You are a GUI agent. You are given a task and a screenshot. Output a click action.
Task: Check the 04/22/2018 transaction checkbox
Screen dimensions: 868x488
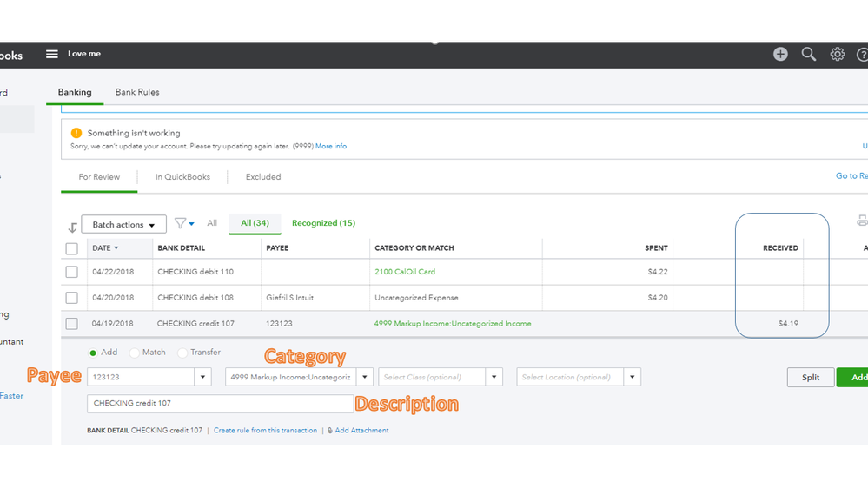click(71, 272)
